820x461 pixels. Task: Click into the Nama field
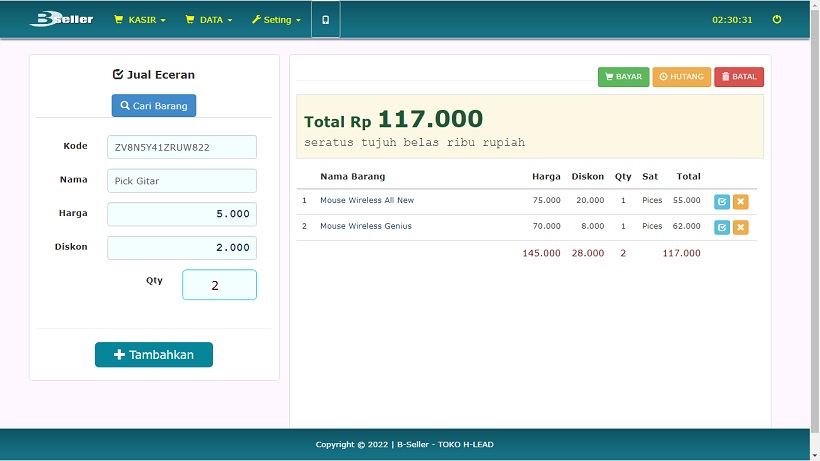(181, 181)
